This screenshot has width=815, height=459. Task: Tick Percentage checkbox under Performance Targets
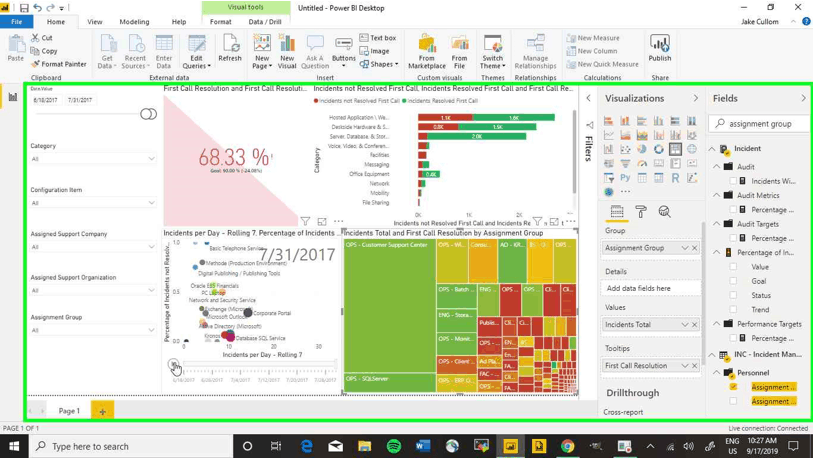point(733,338)
